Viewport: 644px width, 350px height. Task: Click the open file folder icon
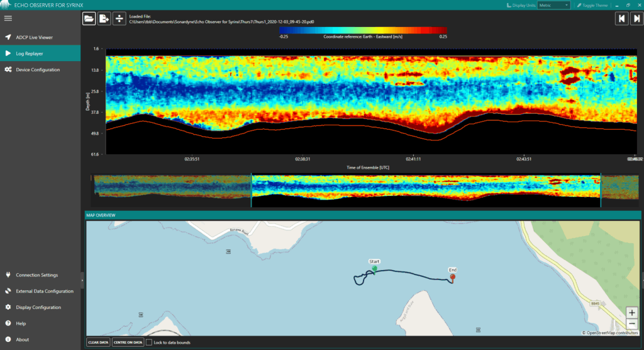89,18
